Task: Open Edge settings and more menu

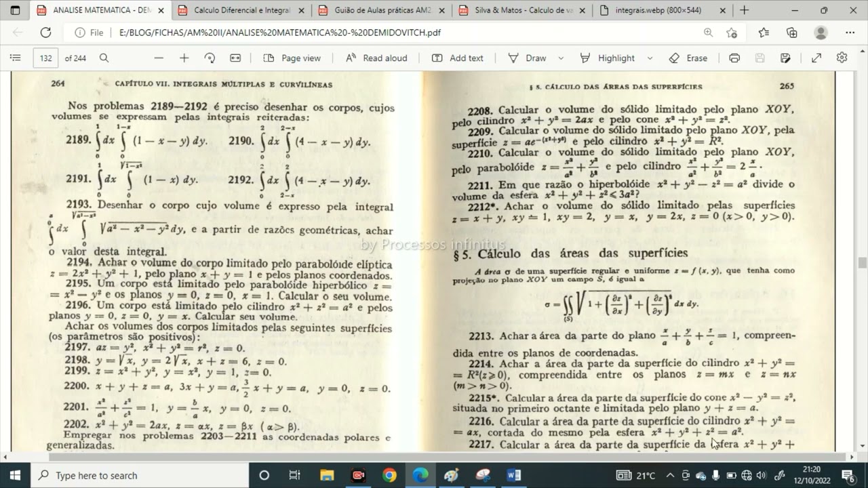Action: 850,33
